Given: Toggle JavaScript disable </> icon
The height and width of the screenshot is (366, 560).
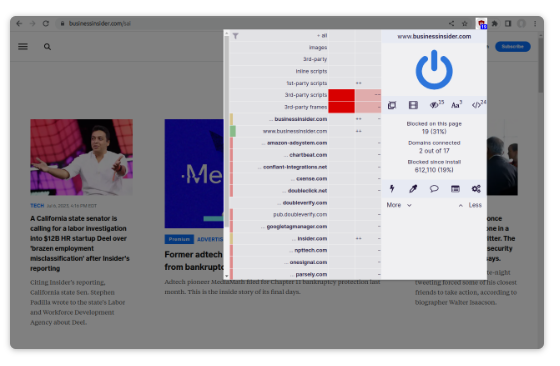Looking at the screenshot, I should point(477,105).
